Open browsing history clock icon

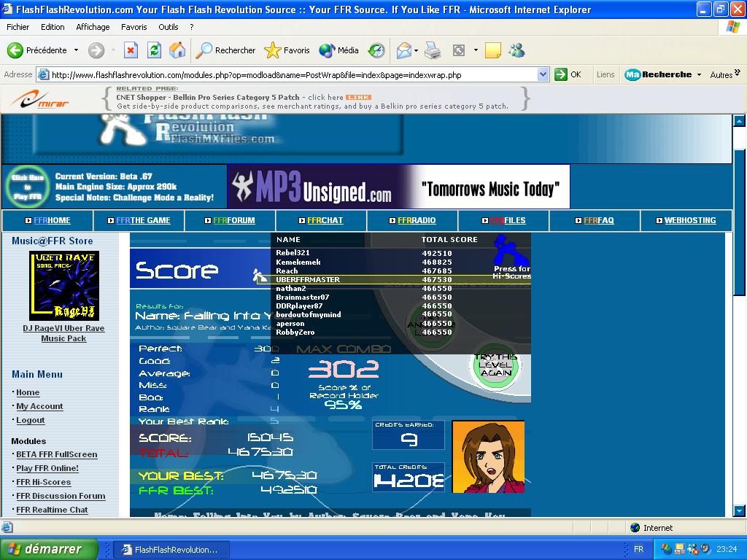(x=376, y=50)
